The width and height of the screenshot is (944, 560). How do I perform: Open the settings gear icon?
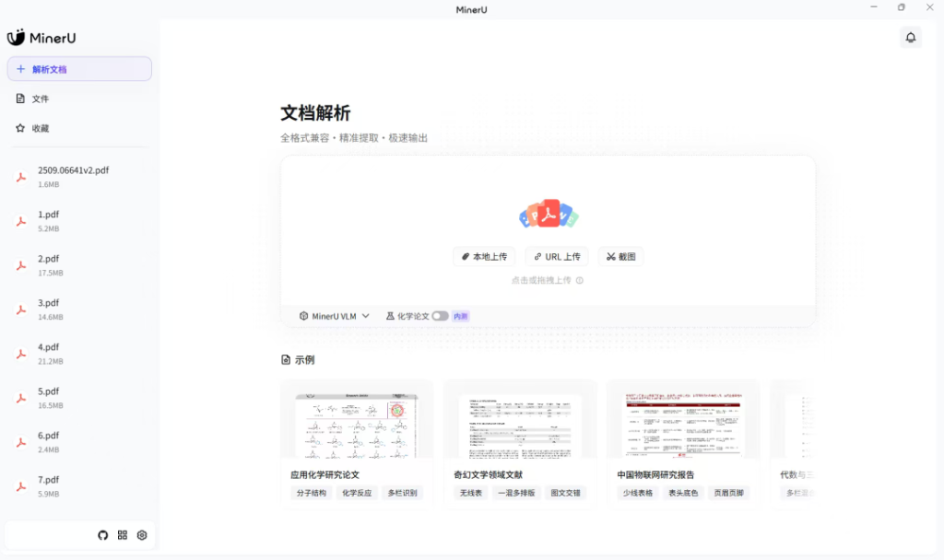[141, 535]
